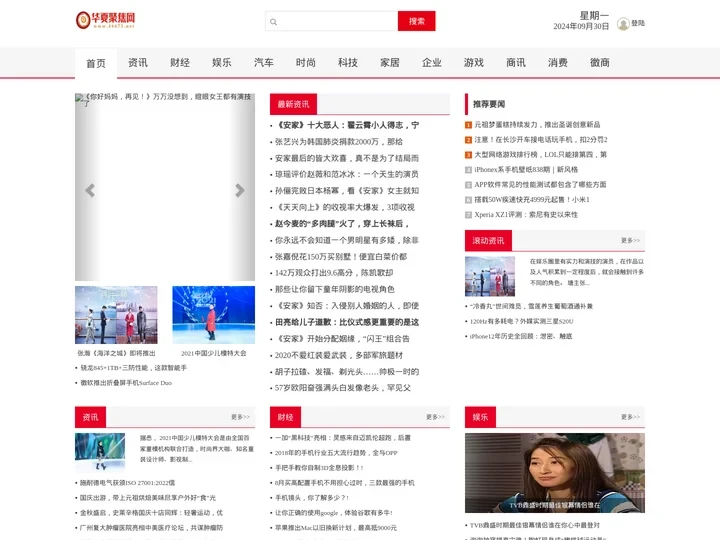
Task: Open article 《天天向上》的收视率大爆发
Action: [345, 208]
